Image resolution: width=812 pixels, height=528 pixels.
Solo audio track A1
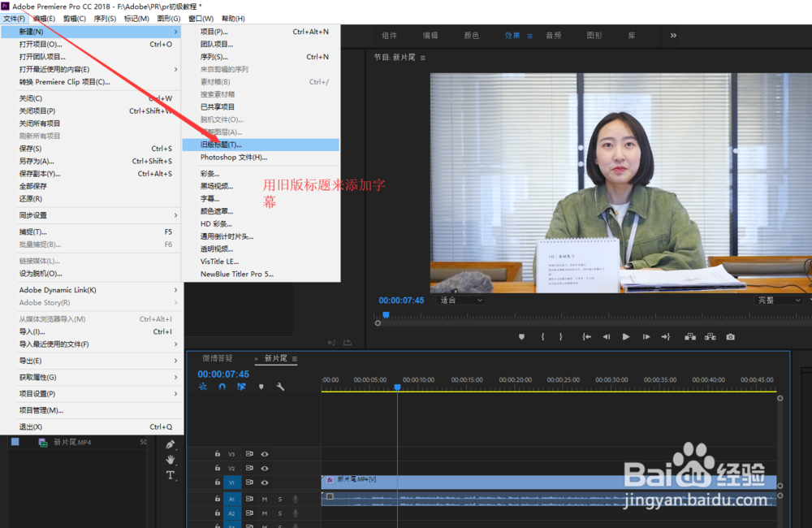[280, 499]
